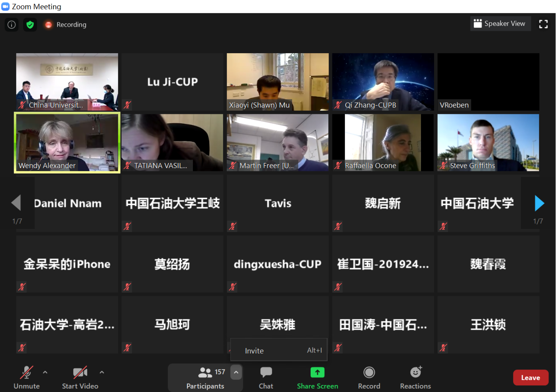Screen dimensions: 556x392
Task: Click the Zoom logo in the title bar
Action: 5,6
